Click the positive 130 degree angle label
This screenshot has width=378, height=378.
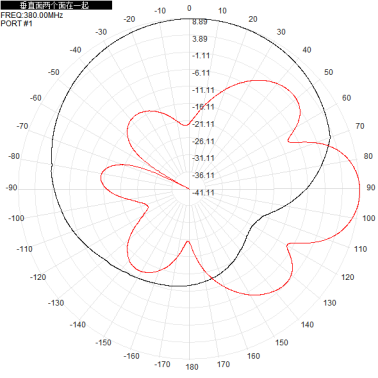tap(330, 303)
